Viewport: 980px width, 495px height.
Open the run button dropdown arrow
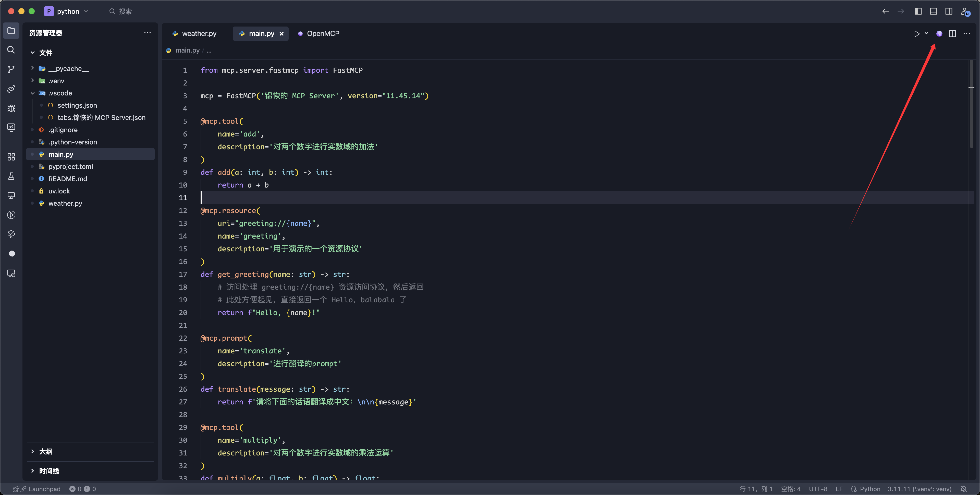point(926,33)
